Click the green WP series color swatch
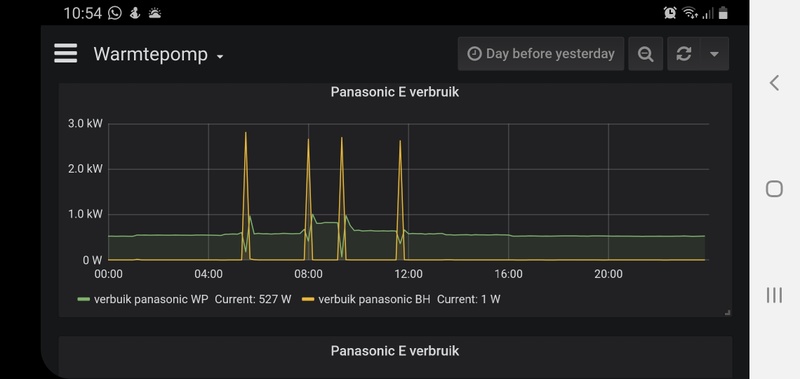 coord(84,299)
